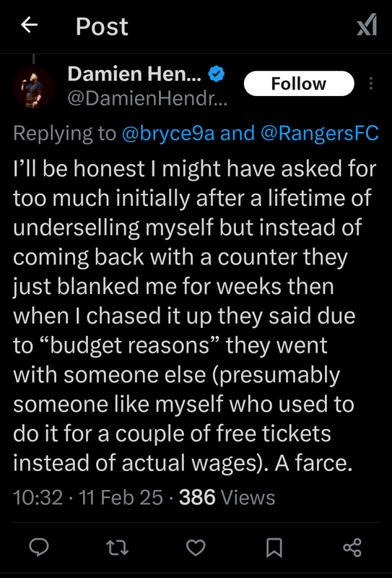Screen dimensions: 392x578
Task: View the 386 Views analytics
Action: pos(227,497)
